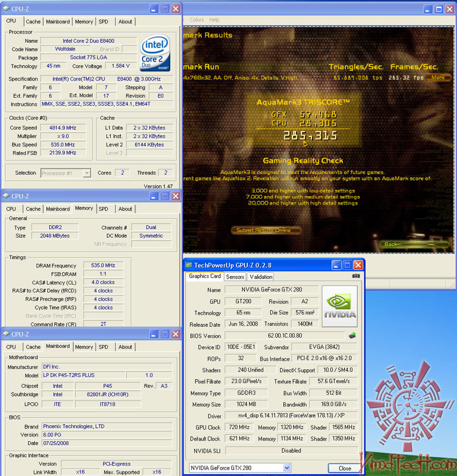The width and height of the screenshot is (457, 476).
Task: Select Graphics Card tab in GPU-Z
Action: (x=205, y=276)
